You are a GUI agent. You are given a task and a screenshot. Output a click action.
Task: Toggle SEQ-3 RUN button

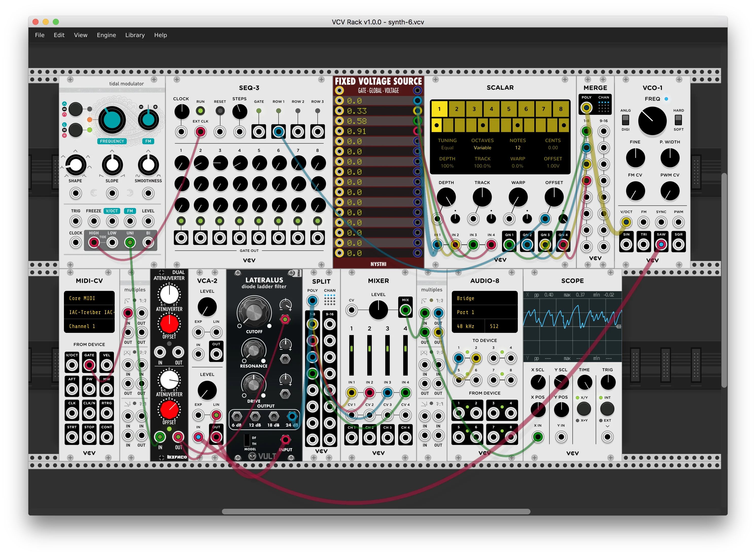coord(200,111)
